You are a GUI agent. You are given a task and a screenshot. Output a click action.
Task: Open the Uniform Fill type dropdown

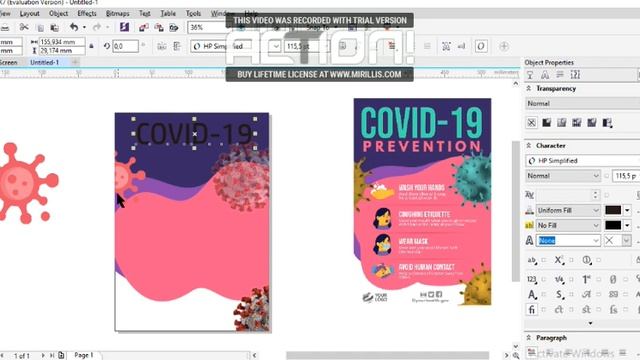point(568,210)
